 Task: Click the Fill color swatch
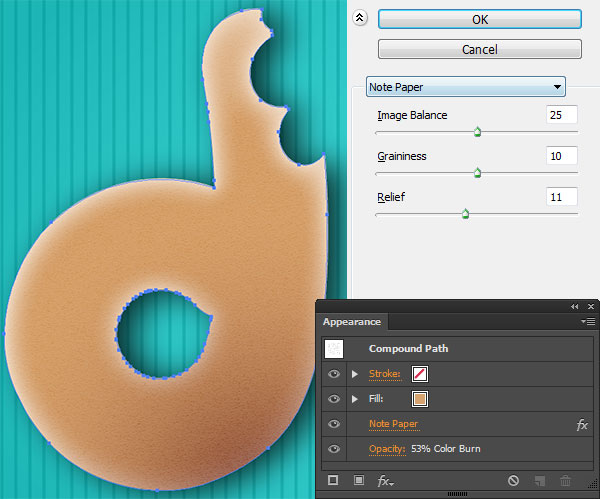click(421, 399)
